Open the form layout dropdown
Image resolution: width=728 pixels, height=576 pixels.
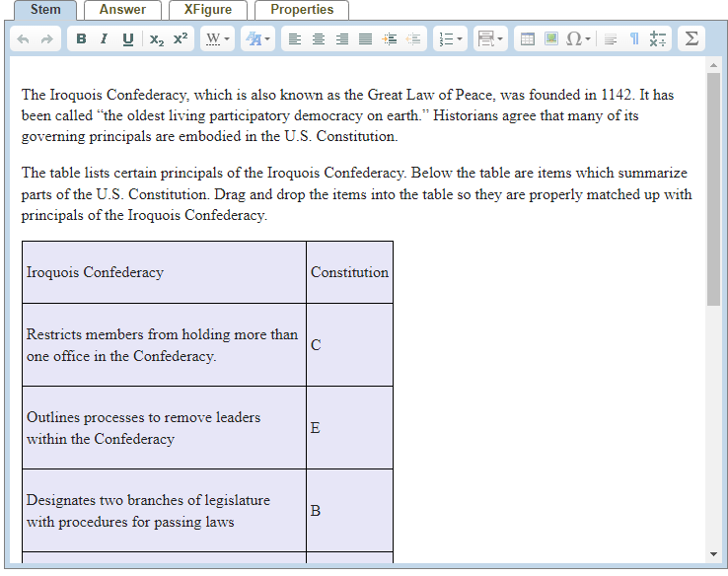click(490, 39)
